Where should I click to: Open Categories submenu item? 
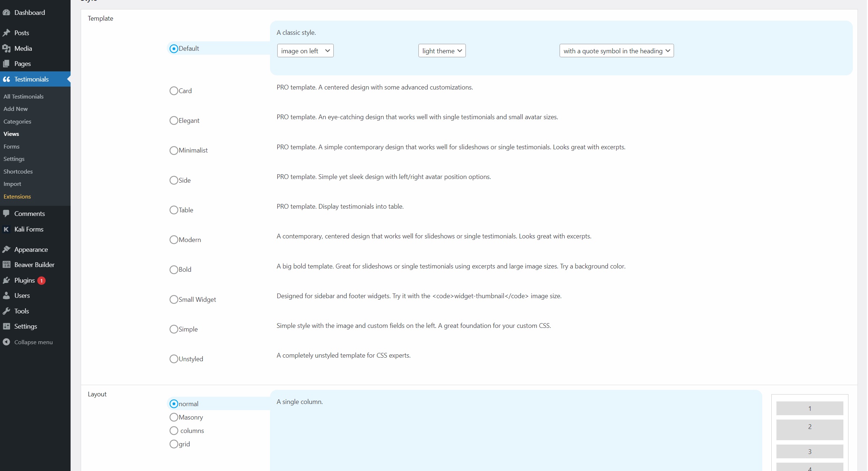[x=17, y=122]
